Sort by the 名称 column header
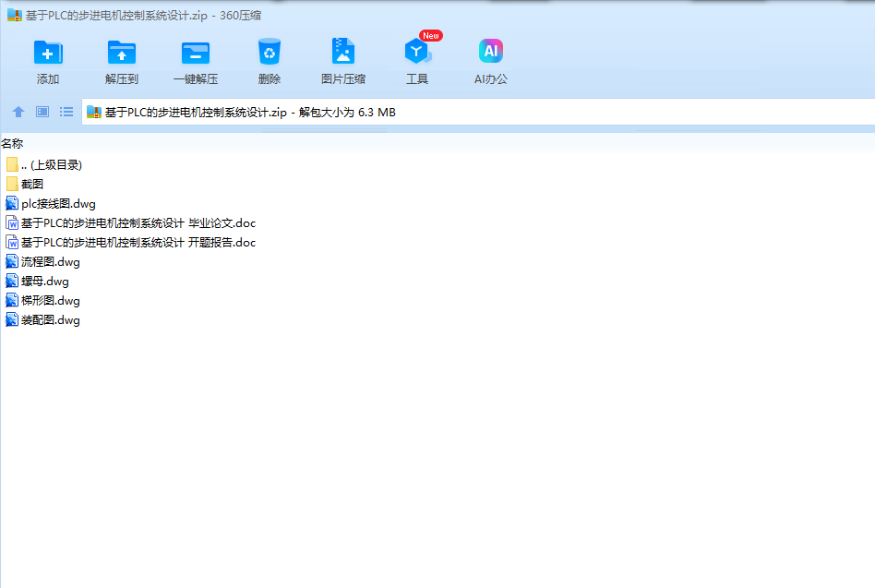This screenshot has height=588, width=875. pyautogui.click(x=12, y=143)
